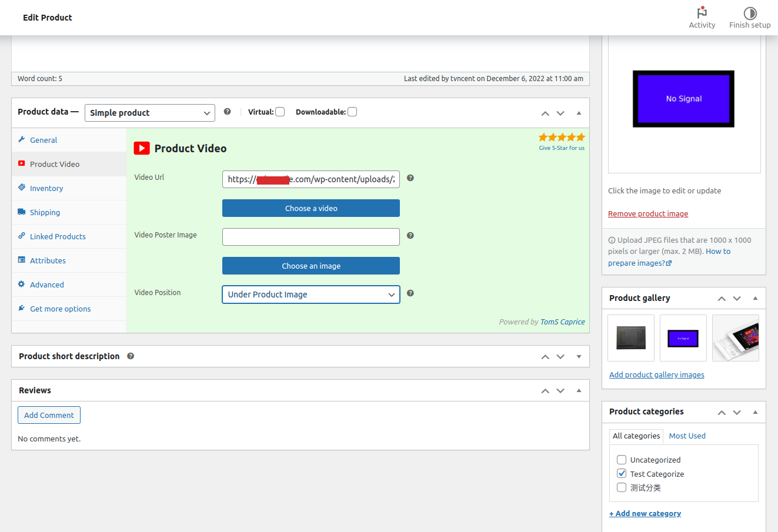This screenshot has width=778, height=532.
Task: Open the How to prepare images link
Action: click(669, 257)
